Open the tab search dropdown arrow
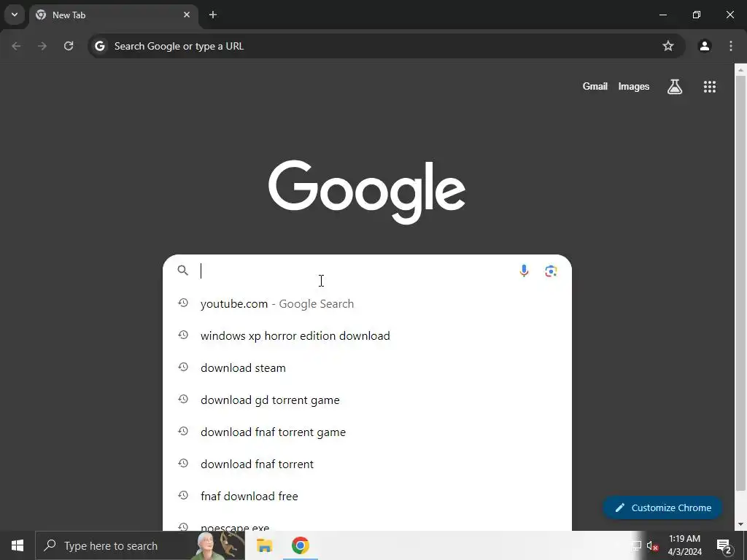The image size is (747, 560). (x=15, y=15)
